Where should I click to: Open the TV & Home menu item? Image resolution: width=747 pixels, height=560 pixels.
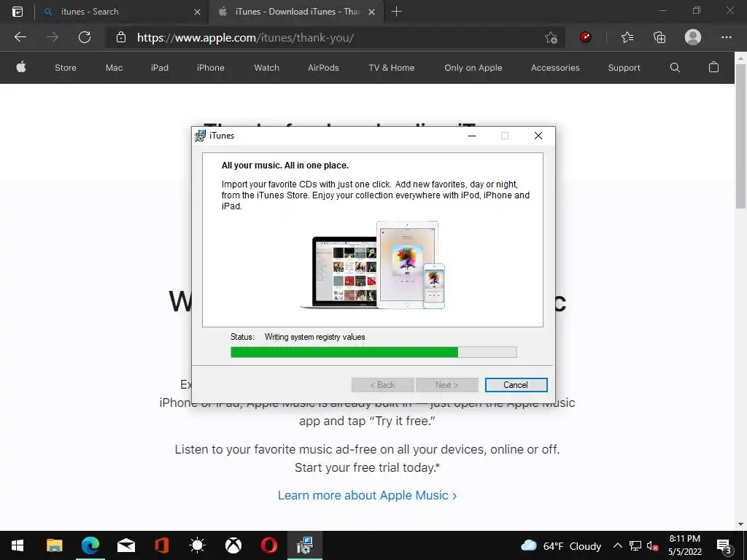point(392,68)
